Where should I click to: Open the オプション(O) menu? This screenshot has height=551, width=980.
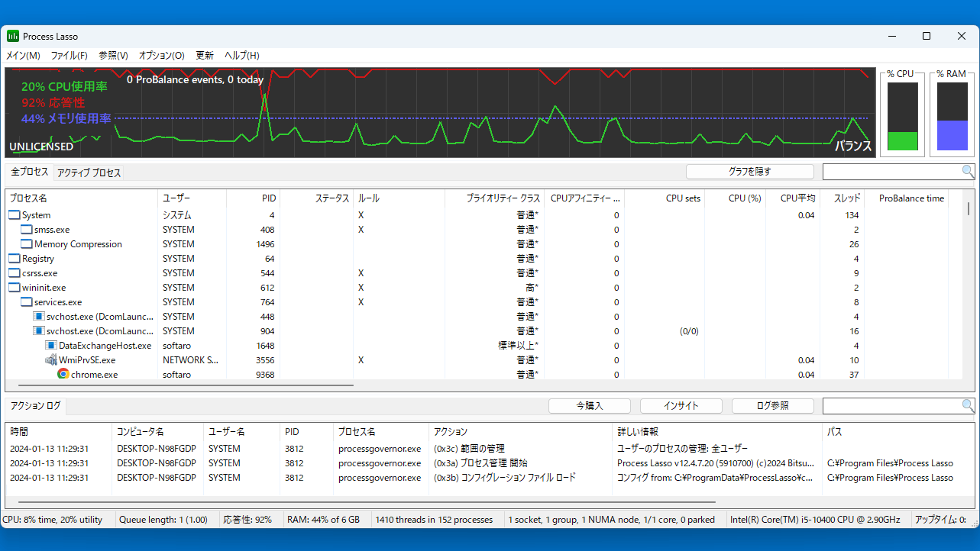pos(162,56)
